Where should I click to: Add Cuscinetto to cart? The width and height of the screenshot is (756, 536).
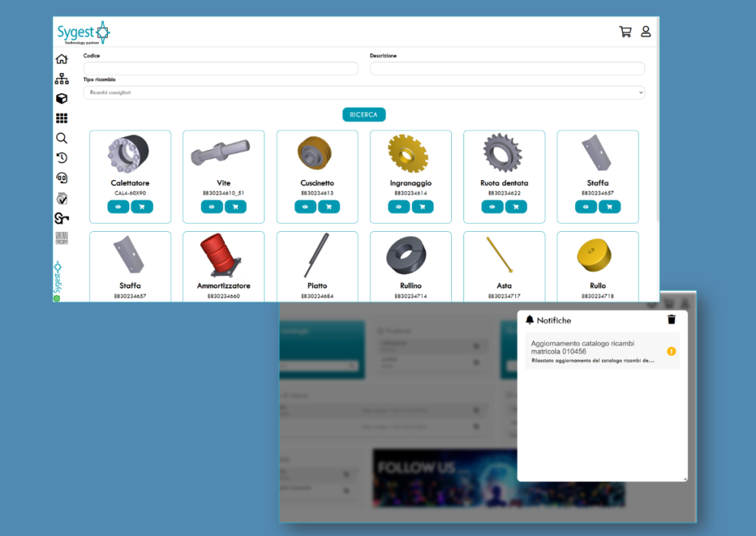coord(329,207)
